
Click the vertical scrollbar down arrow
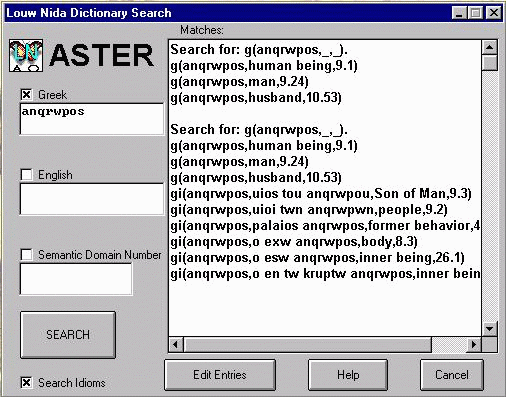pos(490,329)
